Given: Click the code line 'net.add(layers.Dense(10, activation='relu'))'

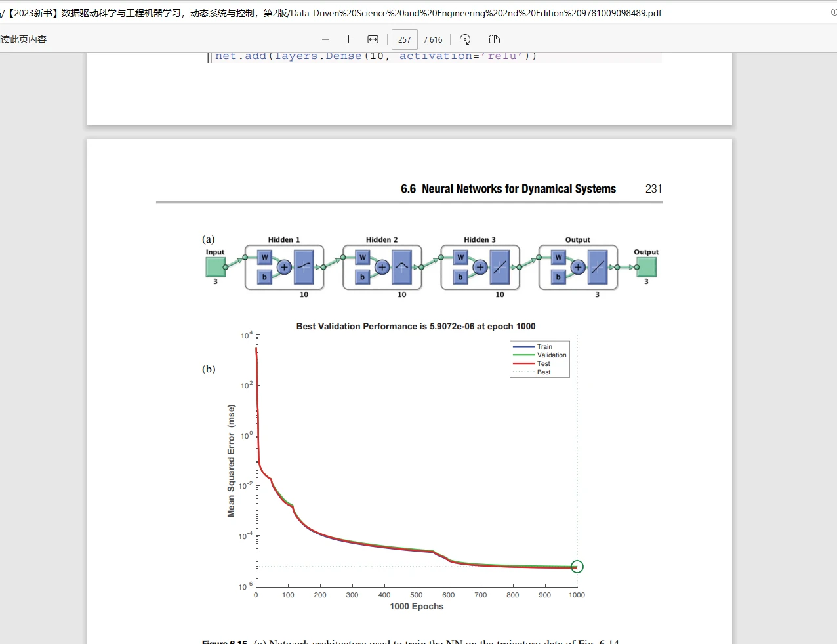Looking at the screenshot, I should click(x=376, y=56).
